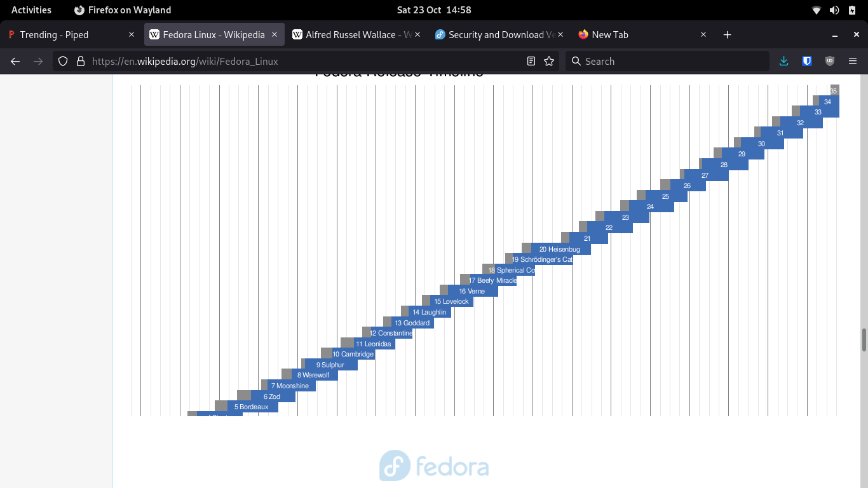Click the release 34 timeline bar
The width and height of the screenshot is (868, 488).
point(829,102)
